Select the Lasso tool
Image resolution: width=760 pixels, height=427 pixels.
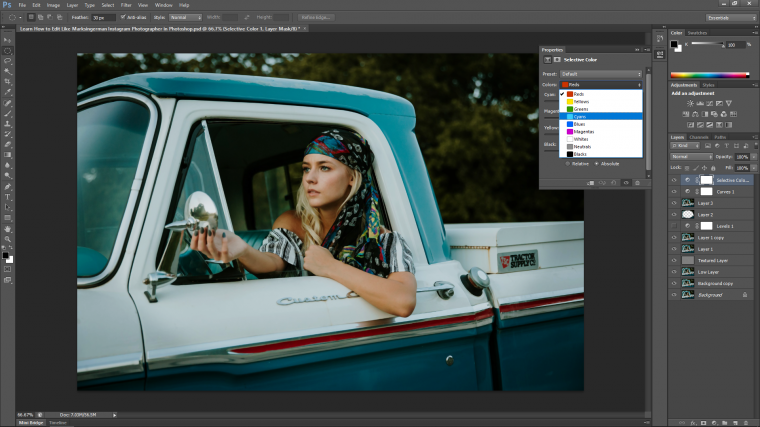[7, 61]
